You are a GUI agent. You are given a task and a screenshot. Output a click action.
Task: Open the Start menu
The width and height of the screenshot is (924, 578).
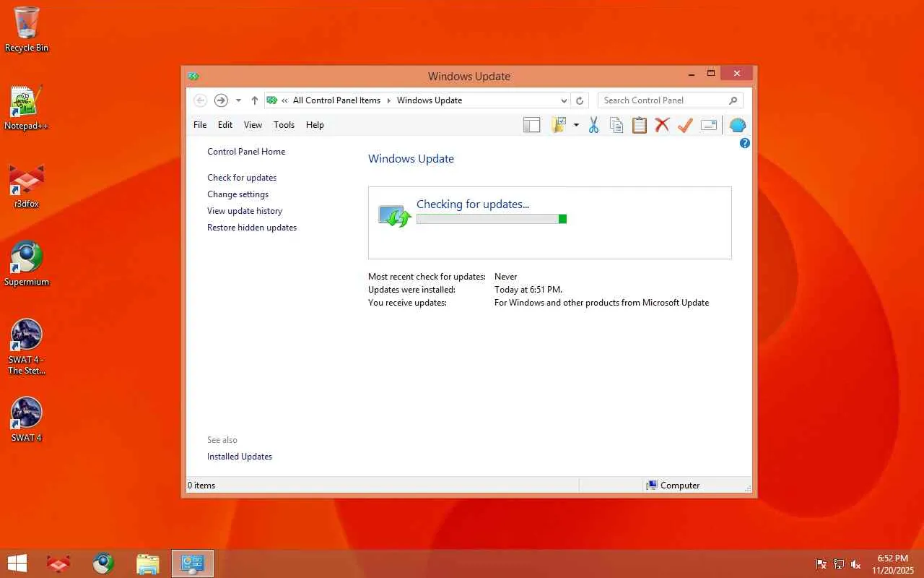click(17, 564)
